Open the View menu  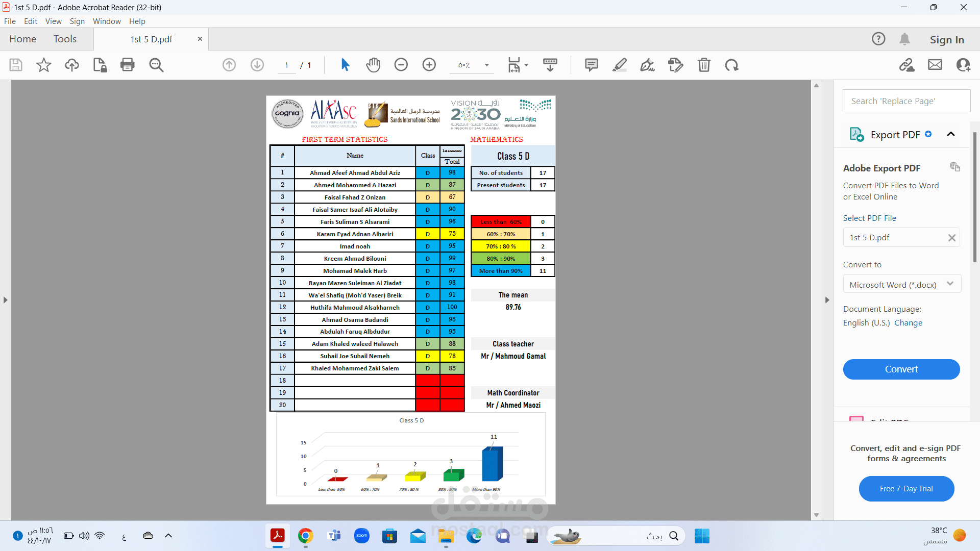tap(53, 21)
